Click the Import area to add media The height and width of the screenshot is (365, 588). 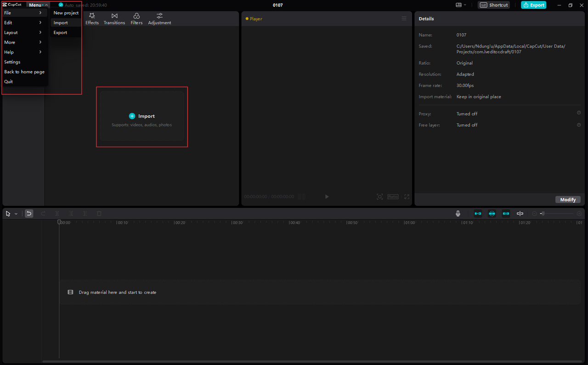(141, 117)
